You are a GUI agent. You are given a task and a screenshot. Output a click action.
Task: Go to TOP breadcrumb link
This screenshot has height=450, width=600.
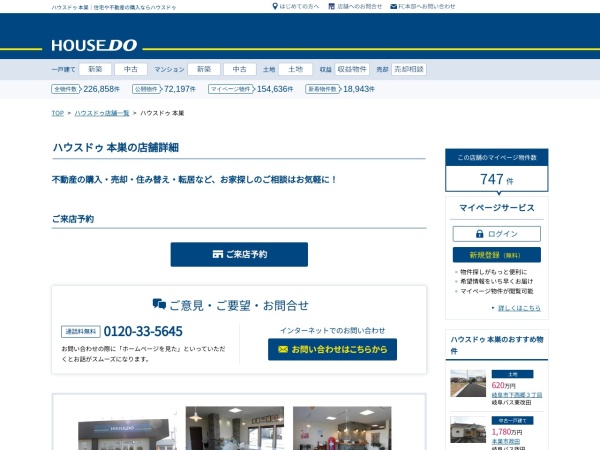point(58,113)
